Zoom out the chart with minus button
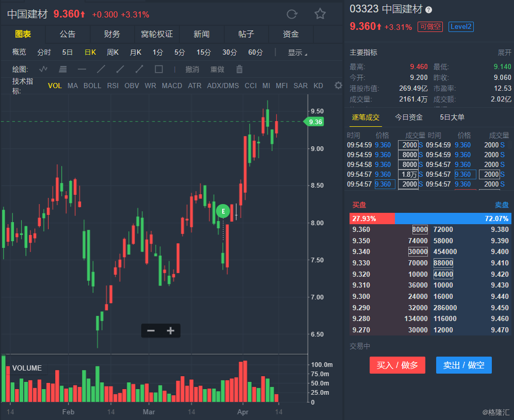Viewport: 514px width, 420px height. pos(151,331)
